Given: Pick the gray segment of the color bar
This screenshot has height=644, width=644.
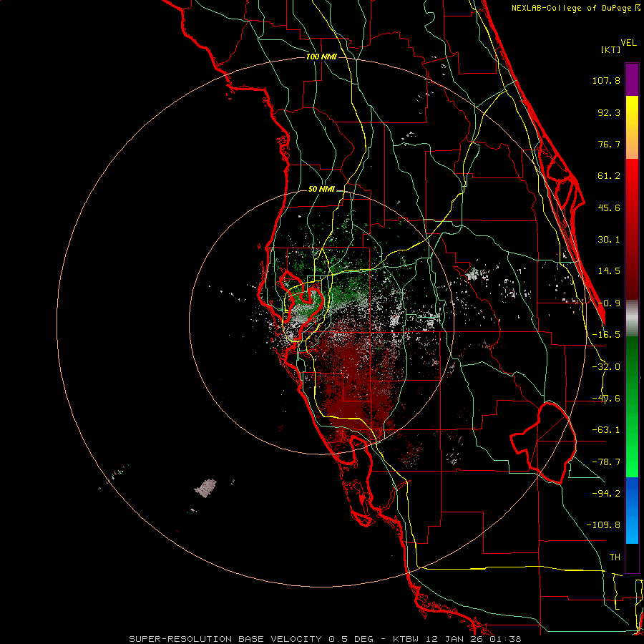Looking at the screenshot, I should tap(632, 318).
